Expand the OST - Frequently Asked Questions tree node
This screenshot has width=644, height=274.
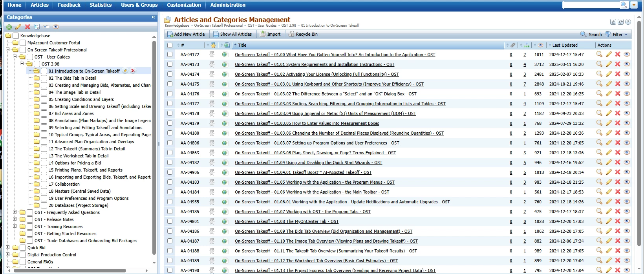point(15,212)
